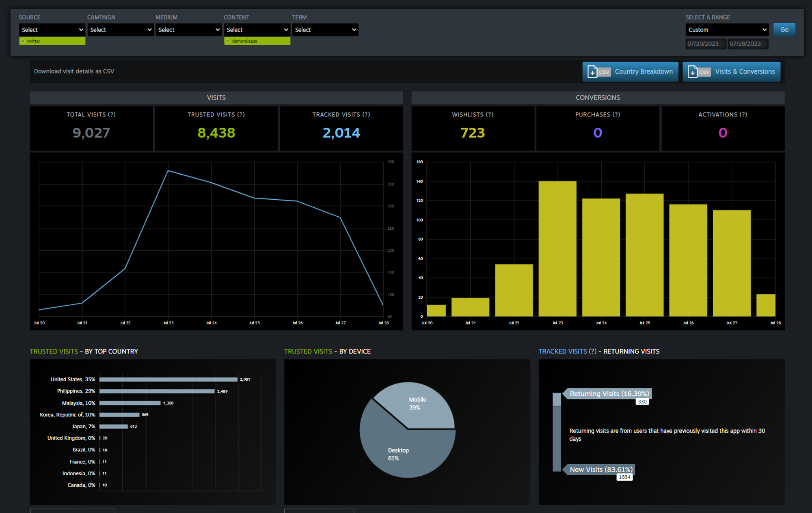812x513 pixels.
Task: Click the United States country bar
Action: coord(168,379)
